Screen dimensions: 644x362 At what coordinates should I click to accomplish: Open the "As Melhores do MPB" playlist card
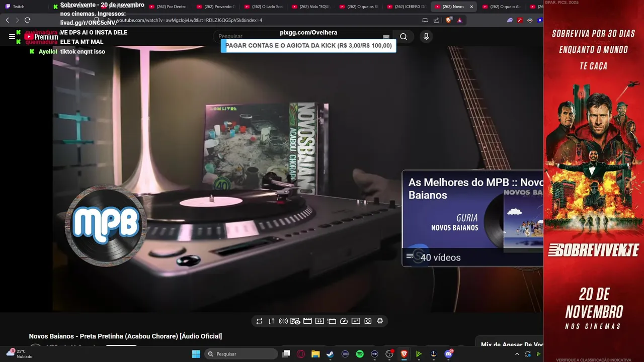(x=473, y=219)
